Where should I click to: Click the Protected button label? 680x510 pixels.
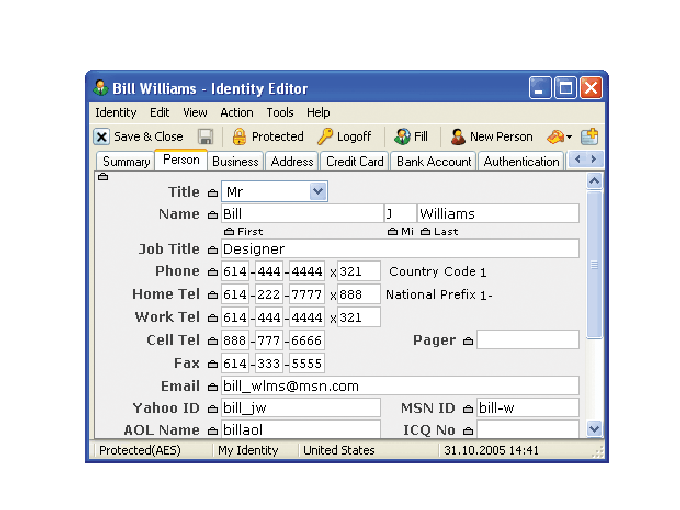click(x=278, y=137)
